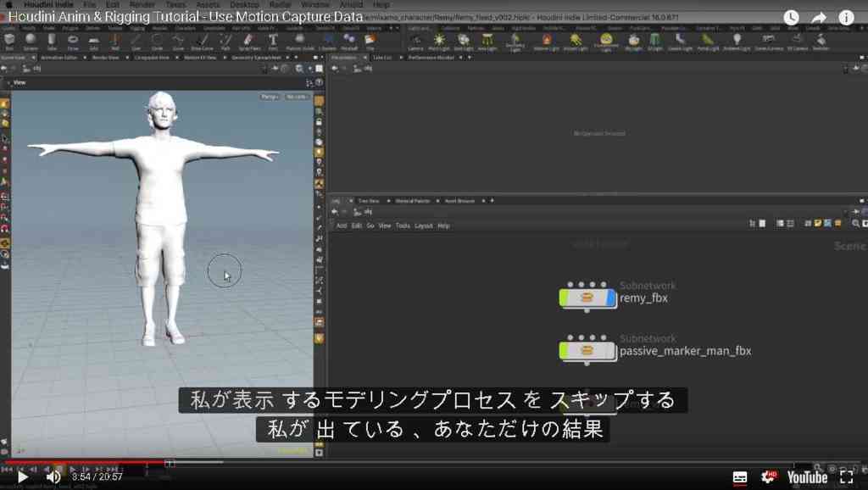Screen dimensions: 868x490
Task: Click the video title link
Action: point(186,17)
